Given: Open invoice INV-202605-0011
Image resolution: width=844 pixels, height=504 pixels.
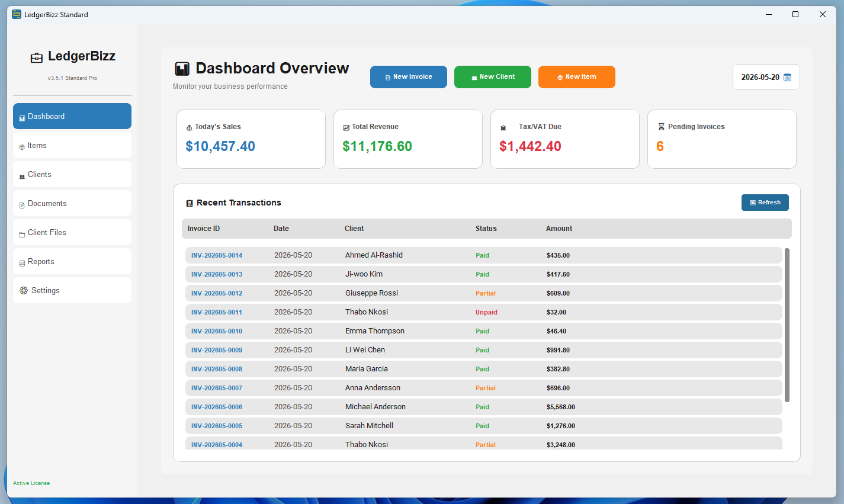Looking at the screenshot, I should [217, 313].
